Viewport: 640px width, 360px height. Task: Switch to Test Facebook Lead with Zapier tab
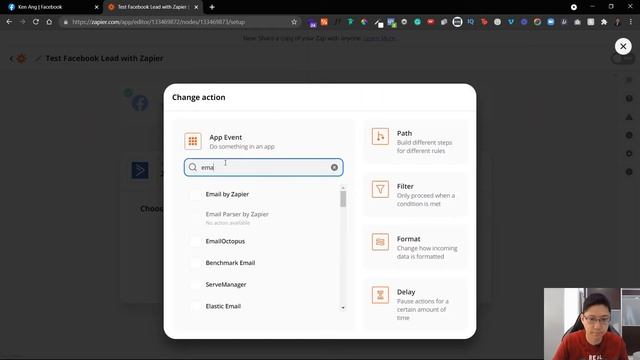pos(152,7)
